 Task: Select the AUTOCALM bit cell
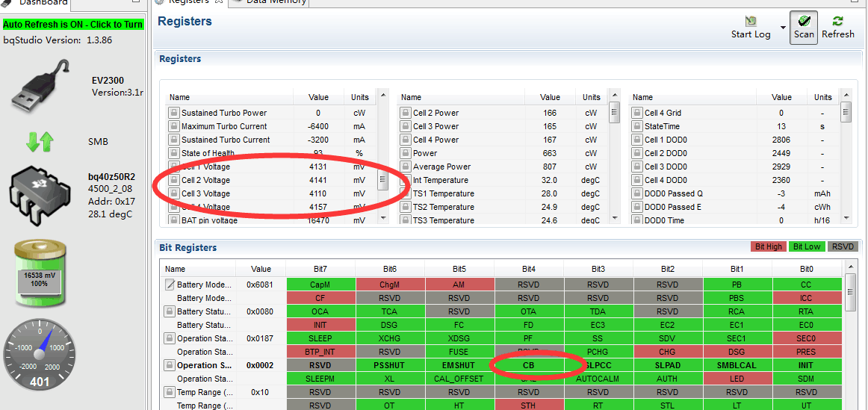click(598, 379)
